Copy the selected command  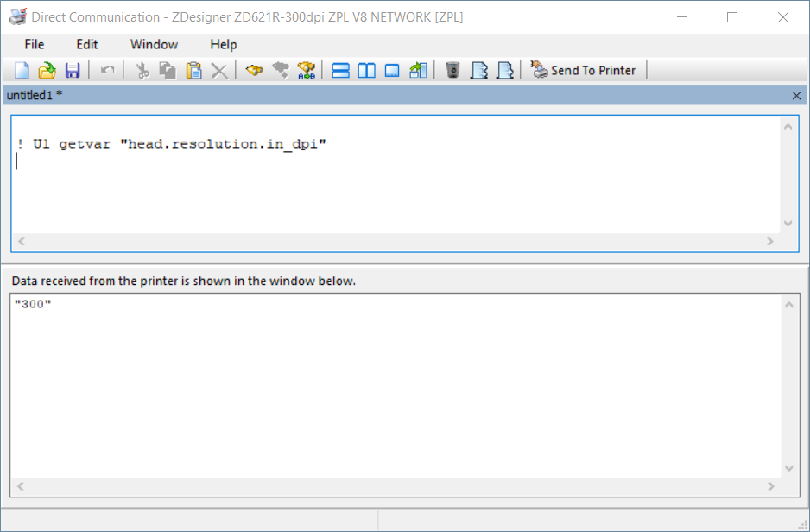pyautogui.click(x=166, y=70)
